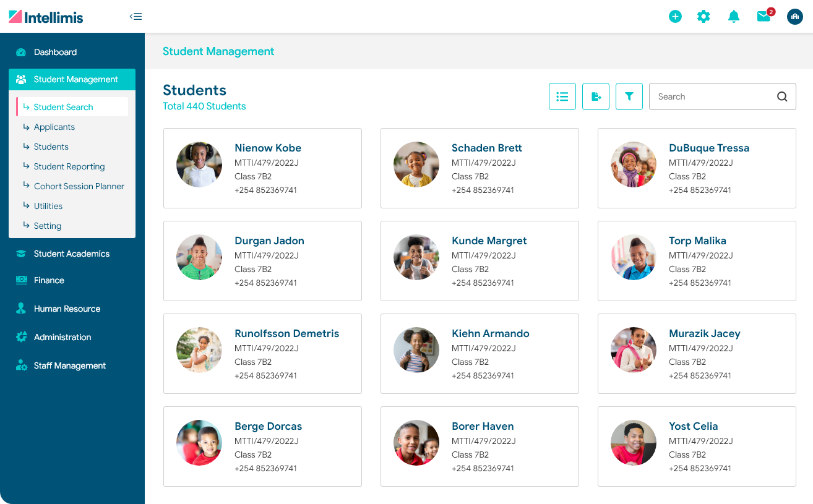
Task: Click Yost Celia's profile photo
Action: click(x=633, y=443)
